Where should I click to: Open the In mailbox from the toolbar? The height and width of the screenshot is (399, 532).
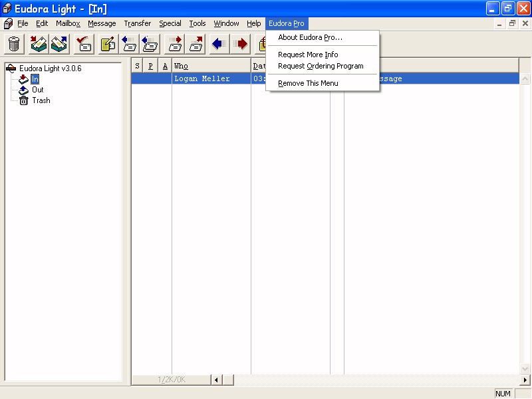pyautogui.click(x=39, y=44)
